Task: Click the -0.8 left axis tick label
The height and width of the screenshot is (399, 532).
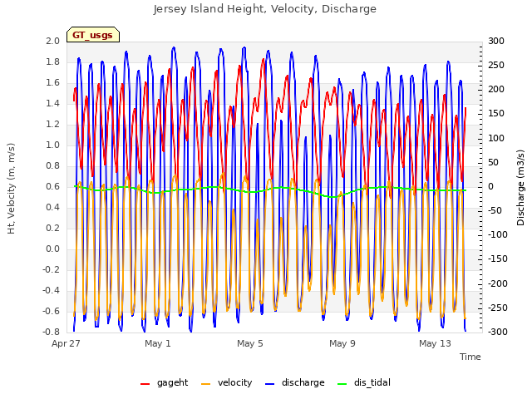Action: [x=51, y=332]
